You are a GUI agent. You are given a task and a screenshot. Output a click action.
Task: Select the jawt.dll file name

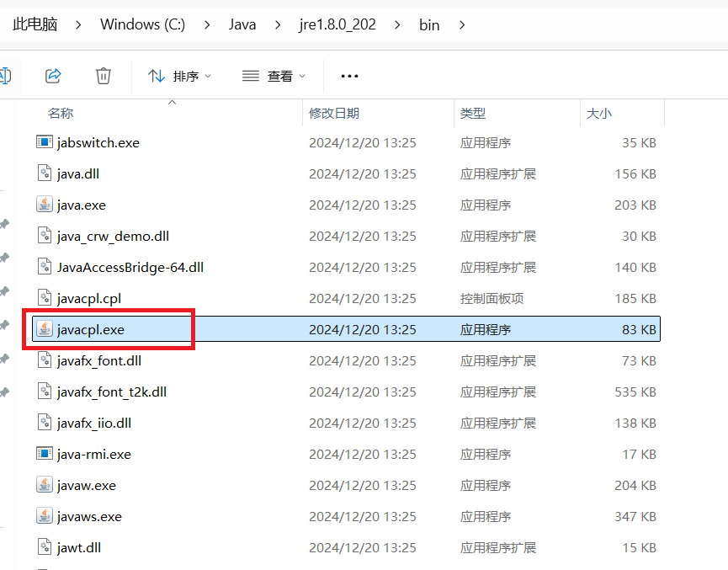pos(78,547)
